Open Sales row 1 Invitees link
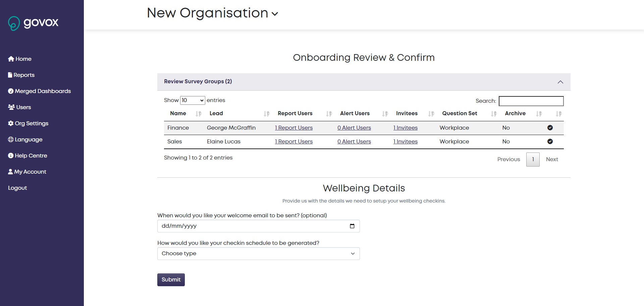644x306 pixels. pyautogui.click(x=406, y=141)
